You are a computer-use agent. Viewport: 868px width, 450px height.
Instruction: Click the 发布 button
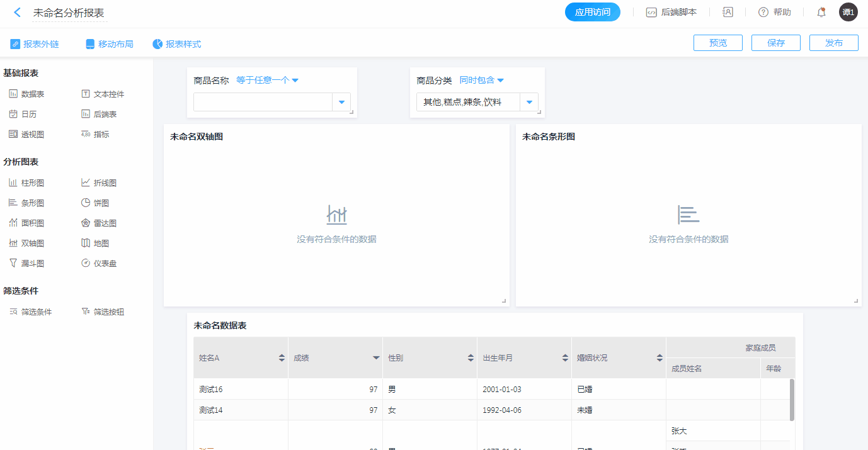tap(833, 43)
